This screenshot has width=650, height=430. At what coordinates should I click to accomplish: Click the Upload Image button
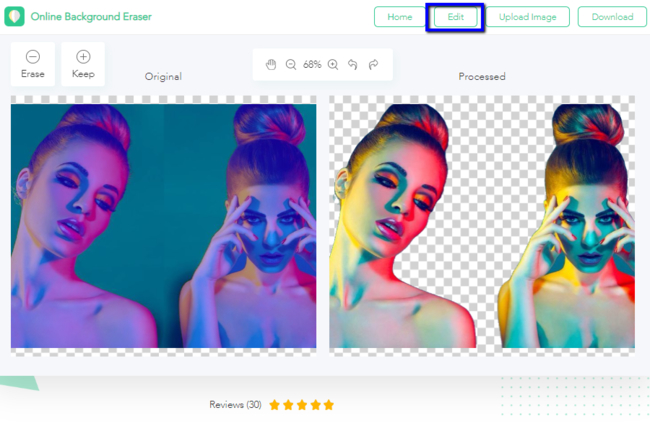point(527,17)
